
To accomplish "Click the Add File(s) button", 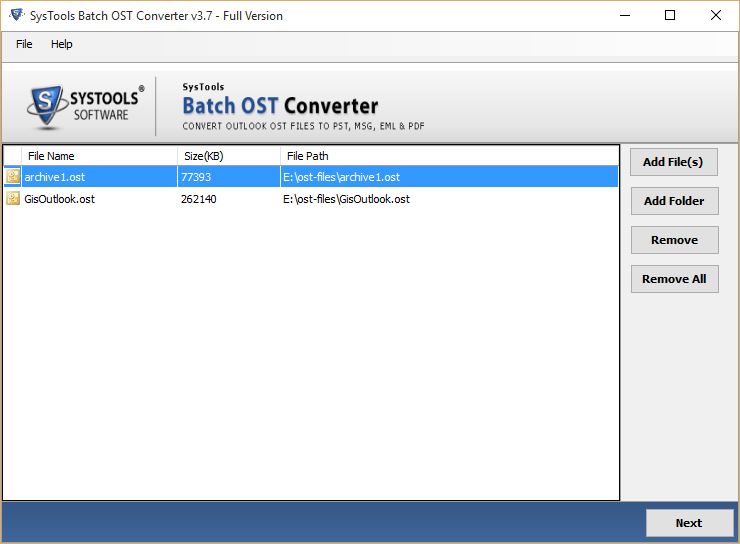I will tap(673, 162).
